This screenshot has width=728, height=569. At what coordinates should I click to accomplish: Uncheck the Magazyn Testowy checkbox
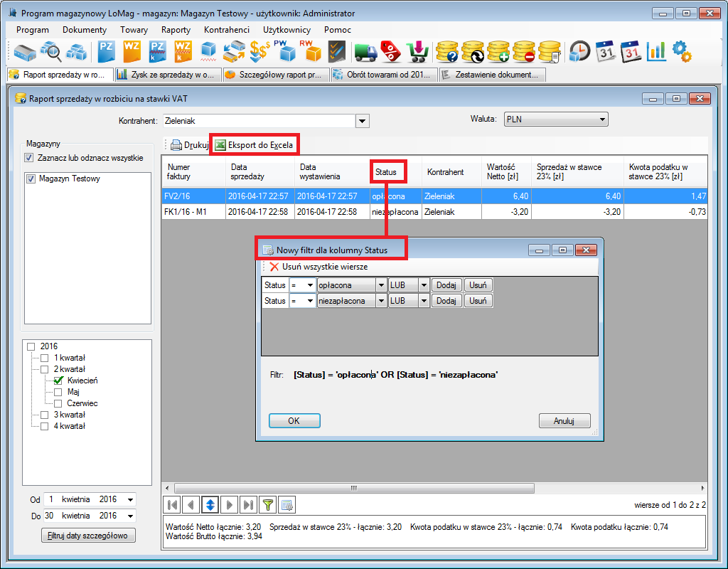coord(31,179)
